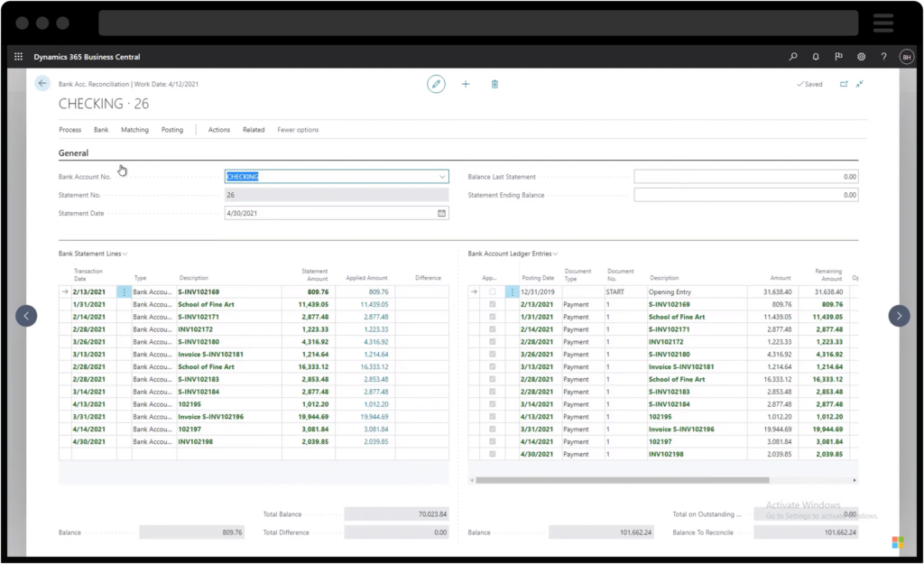Open the Posting menu
The height and width of the screenshot is (564, 924).
pos(172,130)
